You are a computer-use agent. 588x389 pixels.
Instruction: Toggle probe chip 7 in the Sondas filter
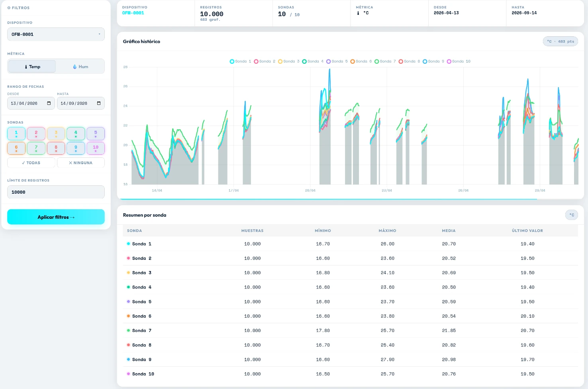pos(36,148)
